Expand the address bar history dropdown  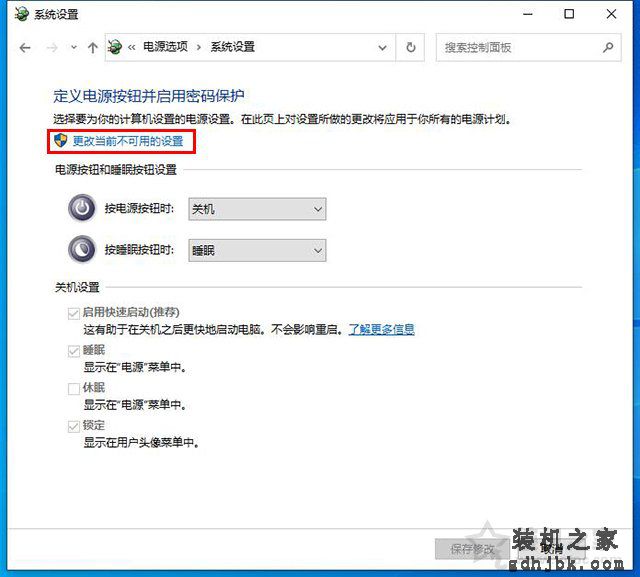point(382,48)
